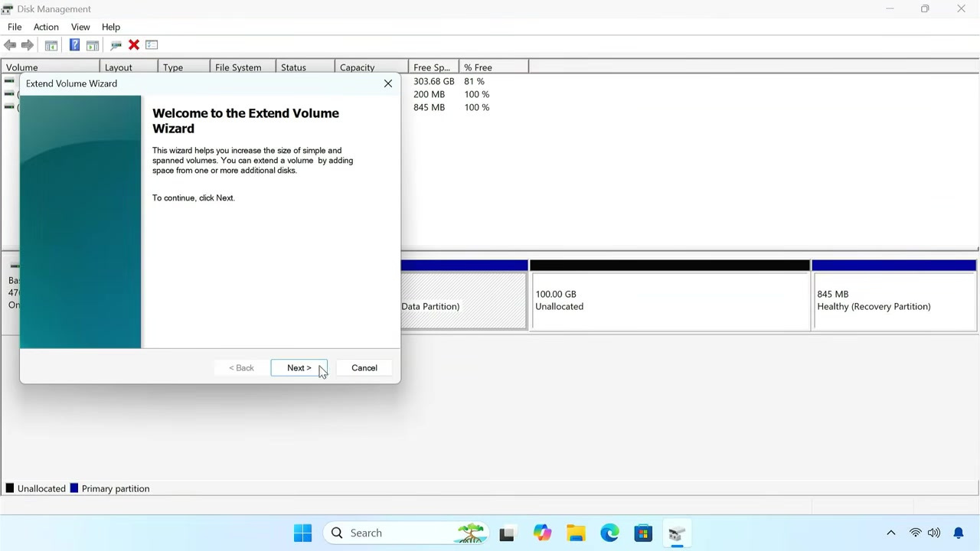The width and height of the screenshot is (980, 551).
Task: Open File Explorer from the taskbar
Action: tap(576, 533)
